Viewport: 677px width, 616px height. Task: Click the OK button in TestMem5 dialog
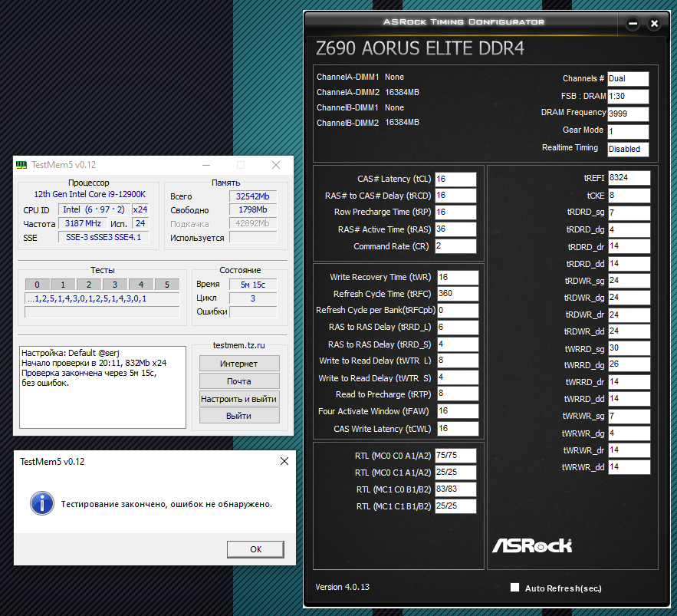pos(255,549)
